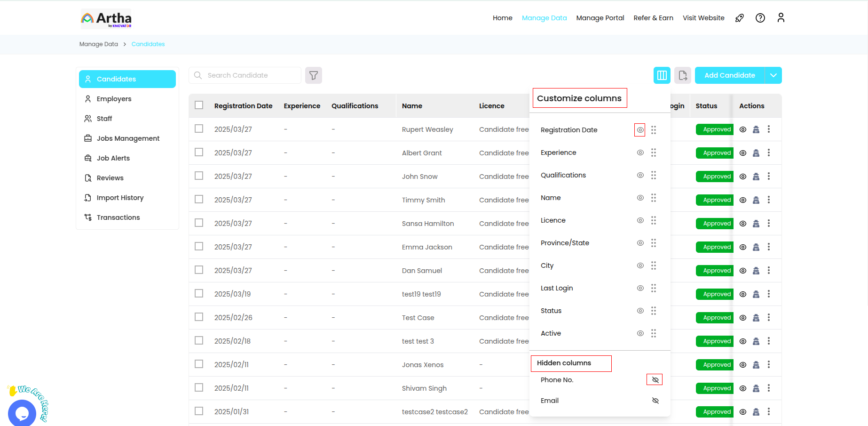Click the export candidates file icon

click(x=683, y=75)
